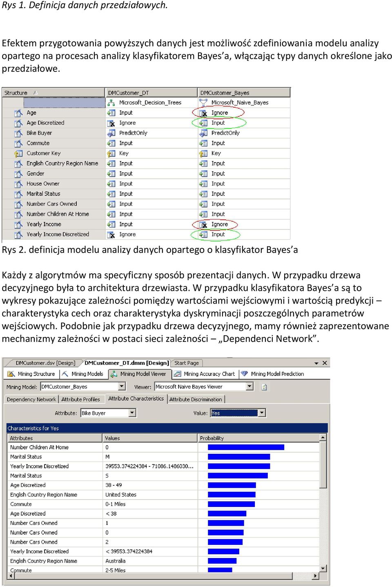This screenshot has width=392, height=587.
Task: Click the Mining Models tab icon
Action: tap(65, 374)
